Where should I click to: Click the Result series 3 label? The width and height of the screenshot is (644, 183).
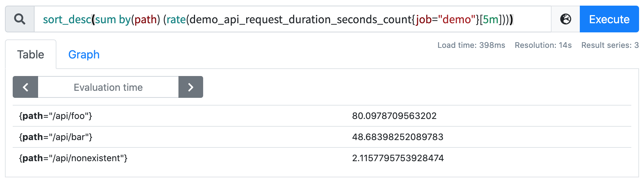[610, 45]
